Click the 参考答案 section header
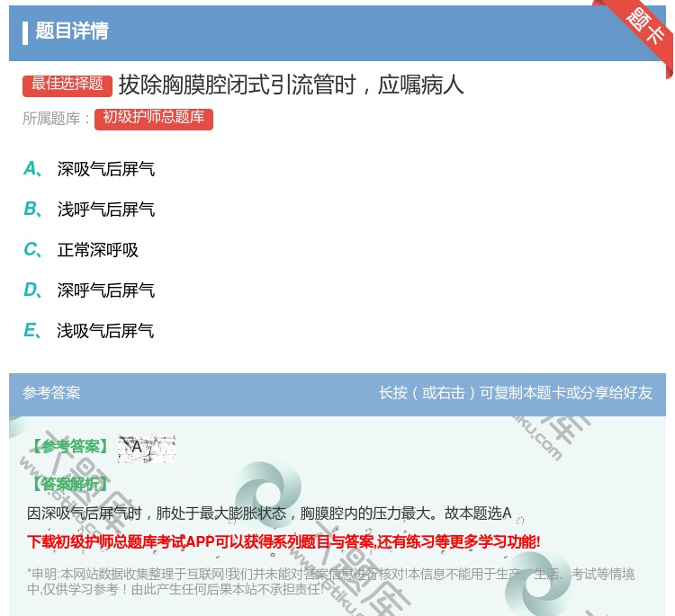This screenshot has width=675, height=616. pyautogui.click(x=51, y=393)
